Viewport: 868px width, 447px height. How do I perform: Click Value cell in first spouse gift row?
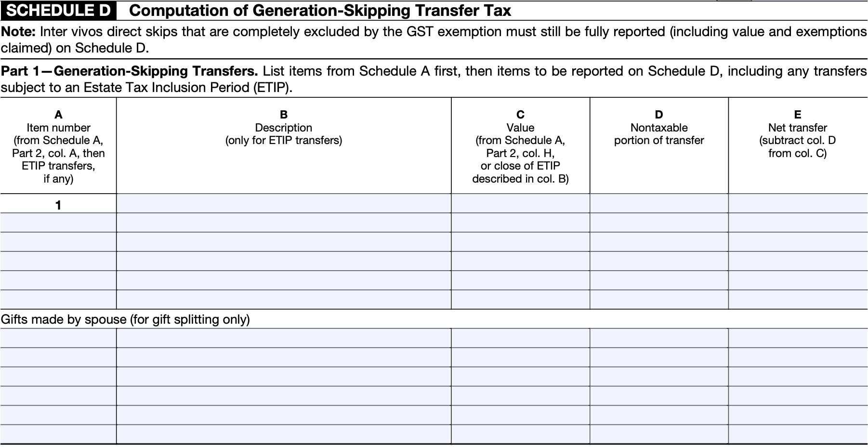point(520,338)
